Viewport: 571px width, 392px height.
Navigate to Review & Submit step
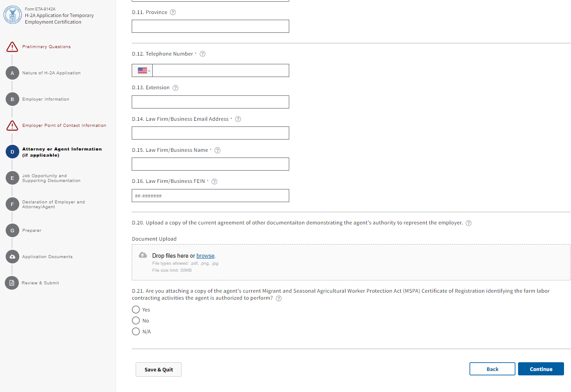40,283
